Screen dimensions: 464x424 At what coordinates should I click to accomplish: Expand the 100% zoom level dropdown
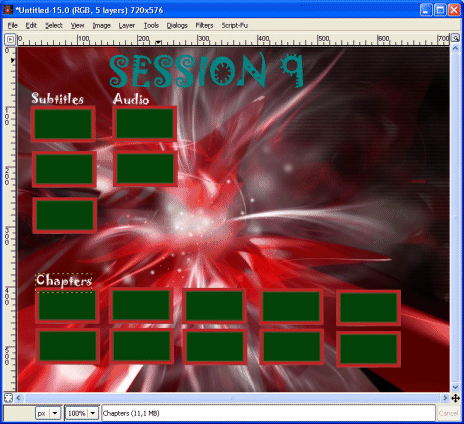tap(82, 413)
